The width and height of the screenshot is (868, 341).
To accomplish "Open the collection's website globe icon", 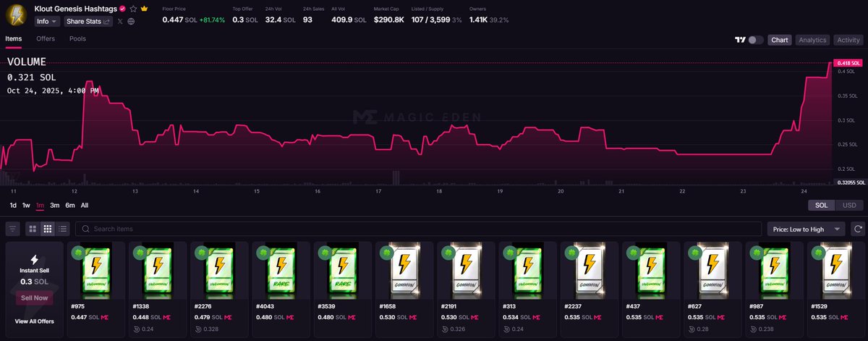I will [x=131, y=22].
